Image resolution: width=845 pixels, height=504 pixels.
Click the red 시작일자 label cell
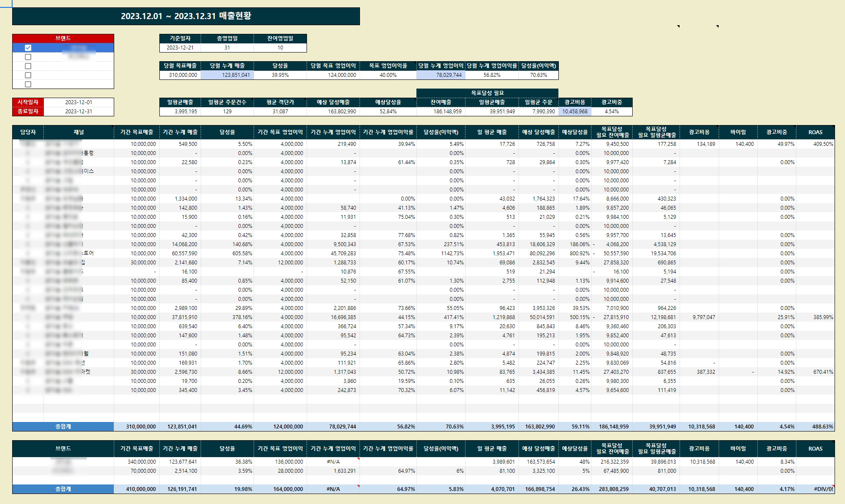pos(28,102)
